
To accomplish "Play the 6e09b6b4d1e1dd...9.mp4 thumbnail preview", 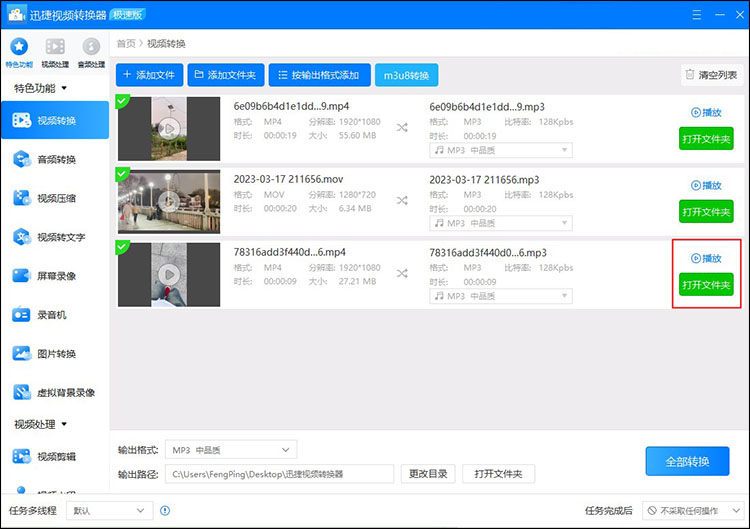I will click(169, 128).
